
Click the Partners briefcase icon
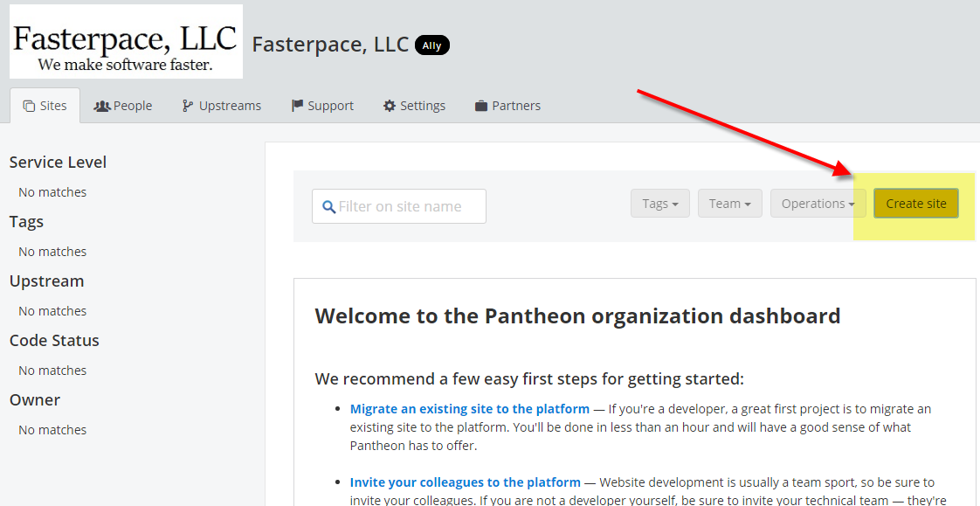(481, 106)
